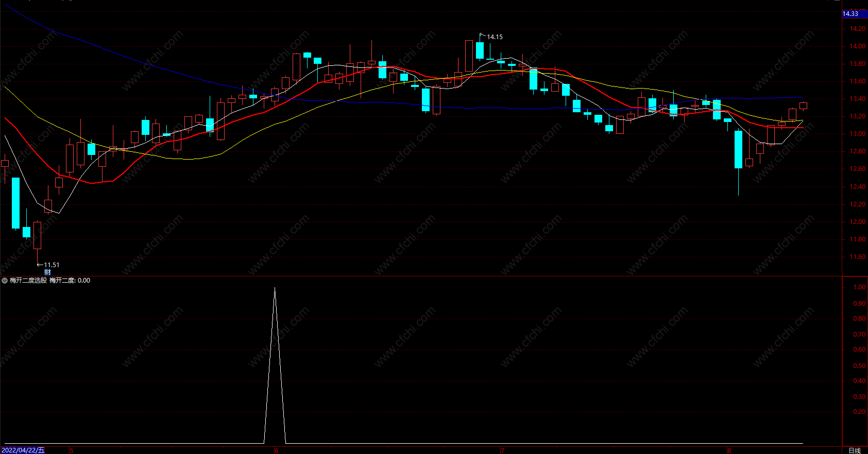Click the 12.60 price axis label
The height and width of the screenshot is (454, 868).
858,169
